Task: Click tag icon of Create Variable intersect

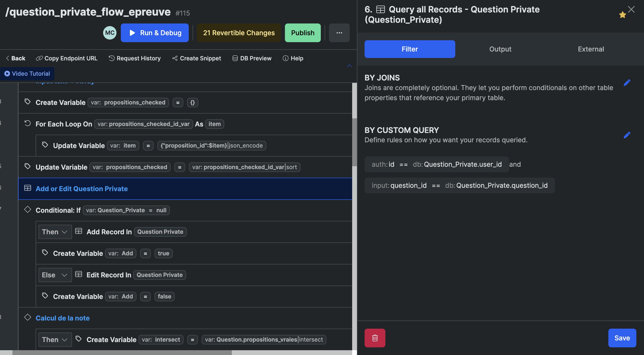Action: pos(78,338)
